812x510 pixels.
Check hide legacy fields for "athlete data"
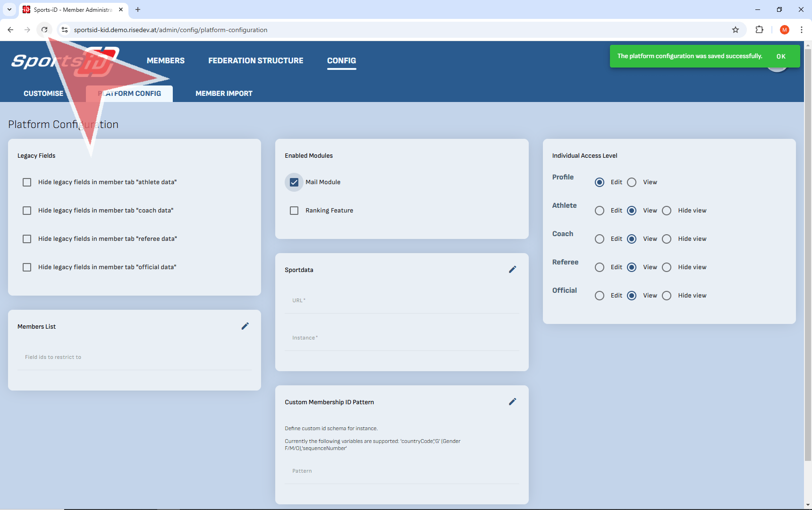tap(27, 182)
